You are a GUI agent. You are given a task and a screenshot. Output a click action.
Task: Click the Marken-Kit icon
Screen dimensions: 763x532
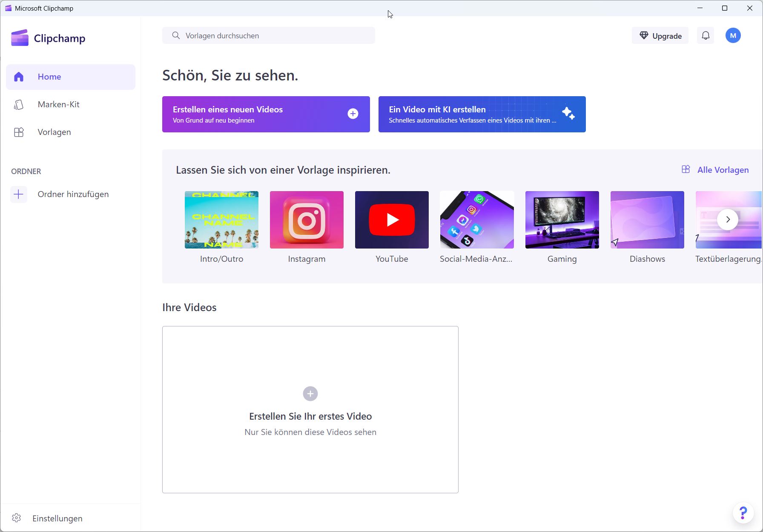click(x=19, y=105)
